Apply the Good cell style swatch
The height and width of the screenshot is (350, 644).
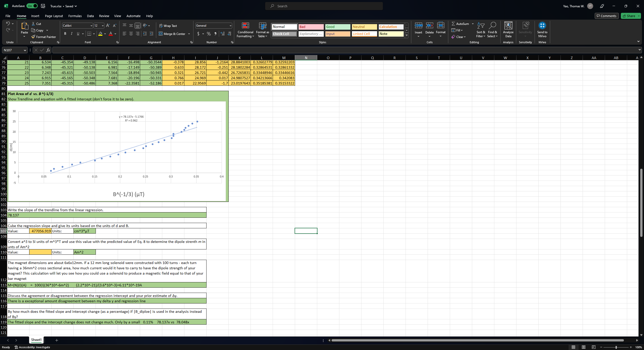[x=337, y=27]
